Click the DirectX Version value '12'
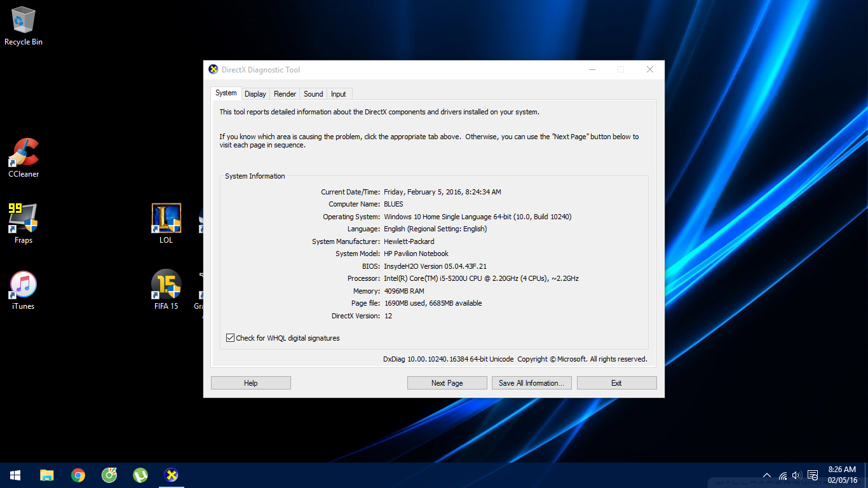 point(388,316)
